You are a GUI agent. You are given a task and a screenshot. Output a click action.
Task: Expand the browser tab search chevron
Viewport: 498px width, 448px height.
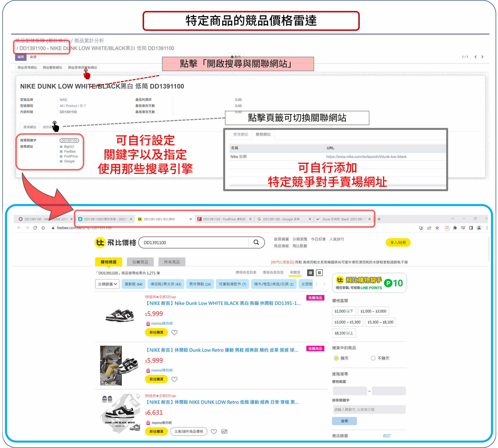point(452,219)
